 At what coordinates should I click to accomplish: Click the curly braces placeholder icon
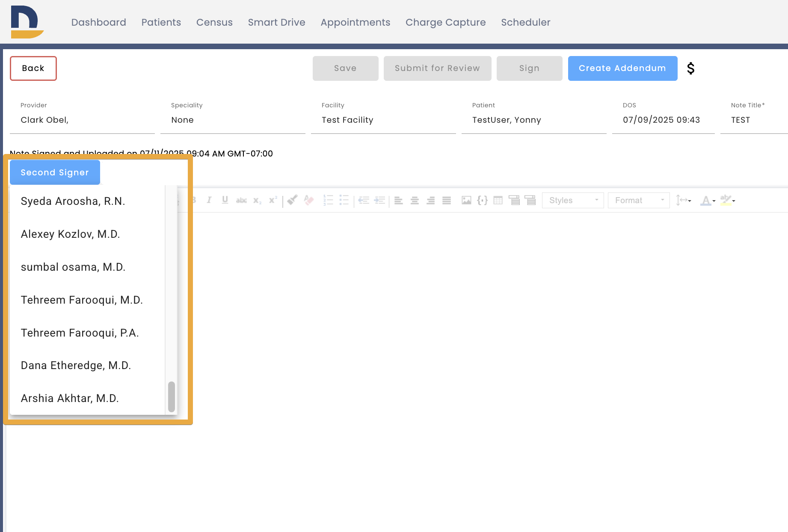[x=482, y=200]
